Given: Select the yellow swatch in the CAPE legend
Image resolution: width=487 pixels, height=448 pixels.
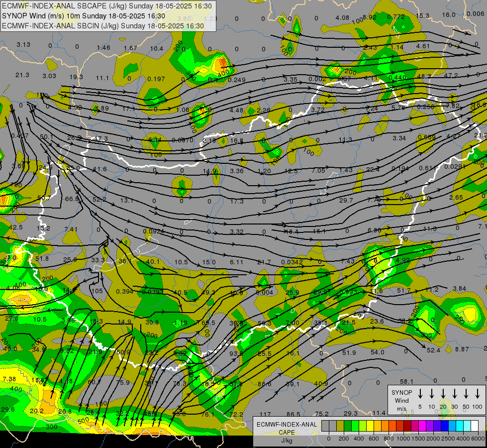Looking at the screenshot, I should point(370,426).
